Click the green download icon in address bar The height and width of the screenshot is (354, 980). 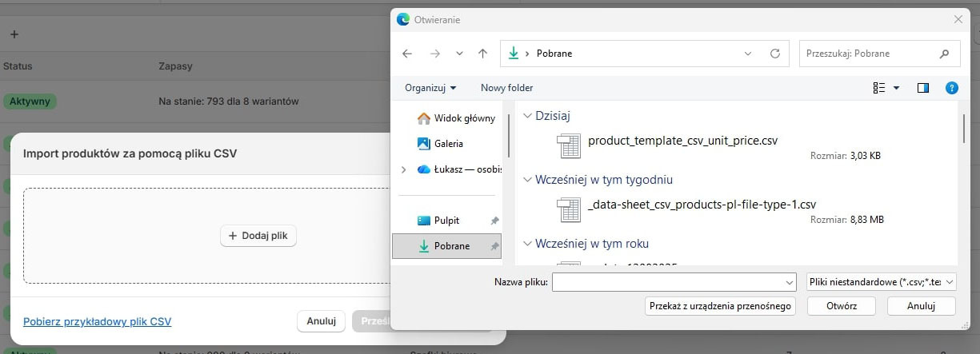pyautogui.click(x=513, y=54)
